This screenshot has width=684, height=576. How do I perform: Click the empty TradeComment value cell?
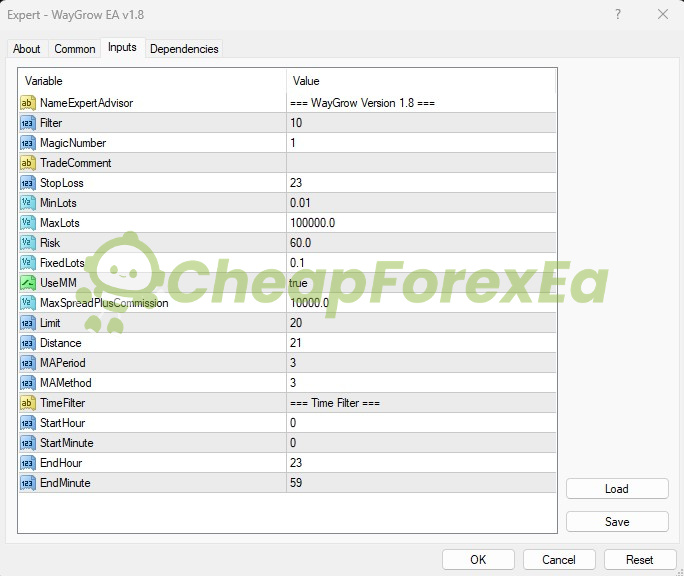tap(421, 163)
